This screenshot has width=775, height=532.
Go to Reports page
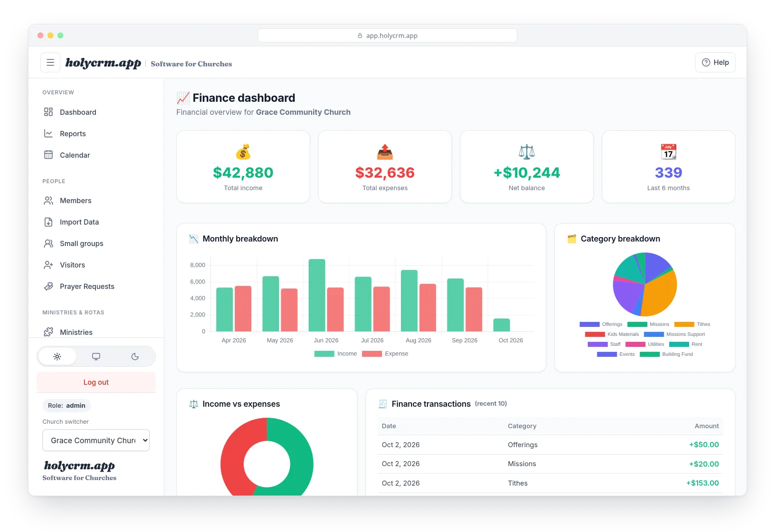96,133
